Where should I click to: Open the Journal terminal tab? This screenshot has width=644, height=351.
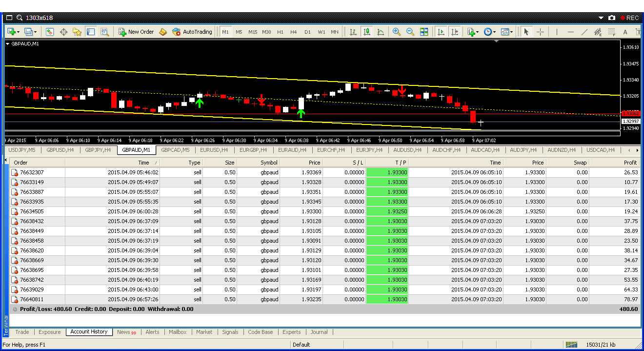pos(319,332)
